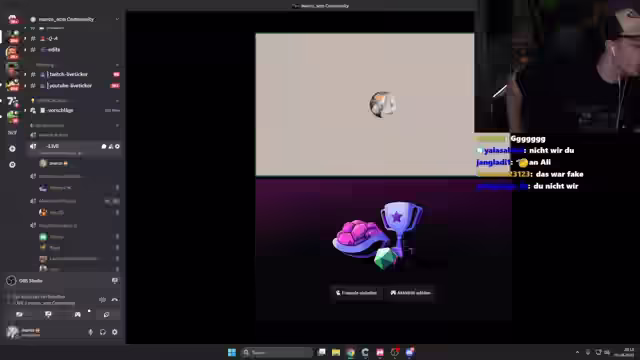Switch to the 7 server icon
The image size is (640, 360).
point(13,101)
